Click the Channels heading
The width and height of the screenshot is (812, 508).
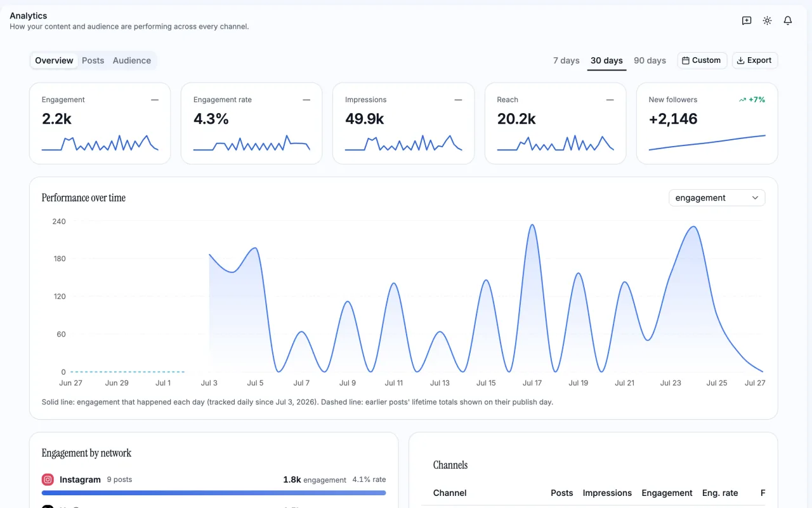(x=450, y=465)
